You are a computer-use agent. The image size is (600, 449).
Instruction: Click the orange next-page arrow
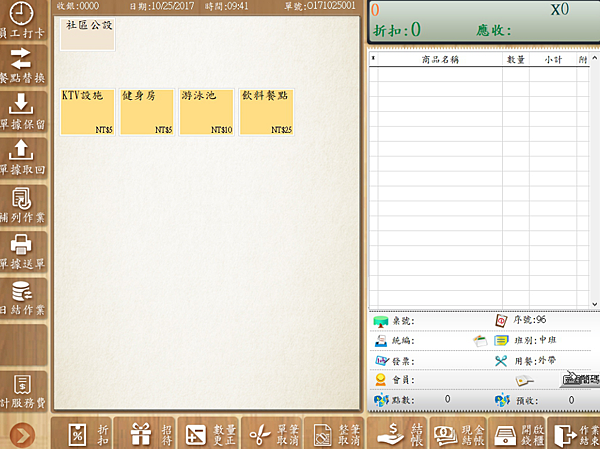(22, 435)
